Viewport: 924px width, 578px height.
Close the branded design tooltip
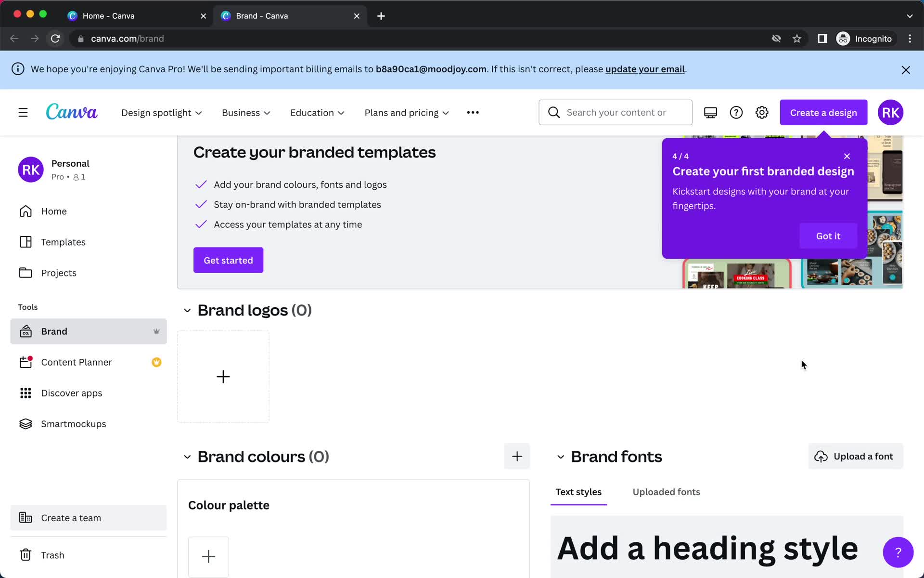tap(847, 156)
